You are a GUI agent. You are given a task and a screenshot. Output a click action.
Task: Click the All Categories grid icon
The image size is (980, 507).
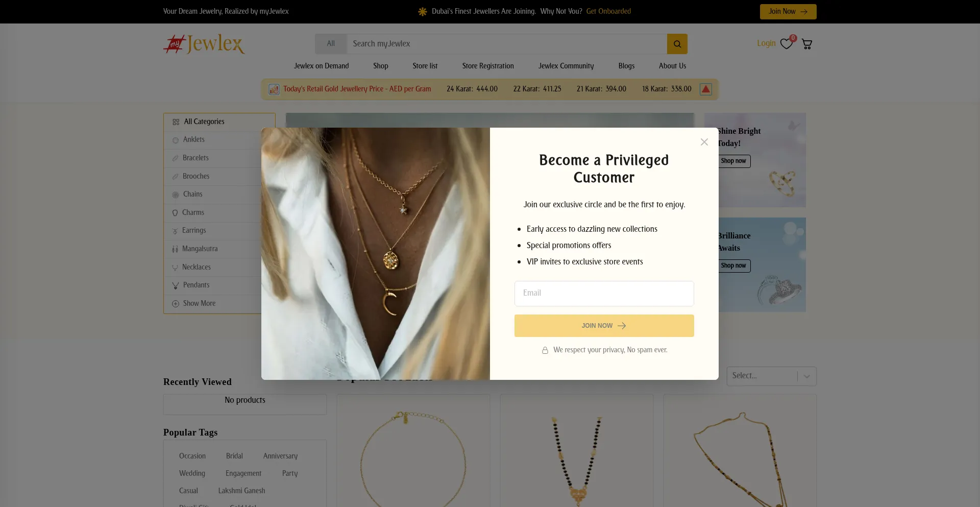coord(176,122)
